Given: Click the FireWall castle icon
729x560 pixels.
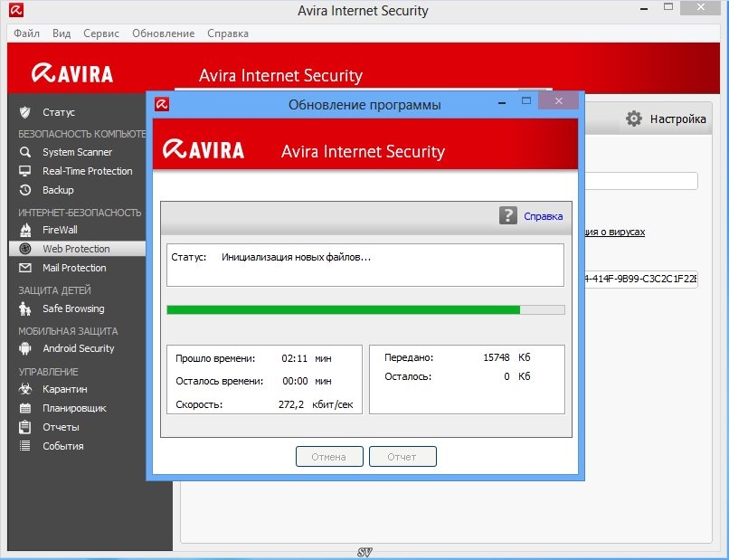Looking at the screenshot, I should coord(25,230).
